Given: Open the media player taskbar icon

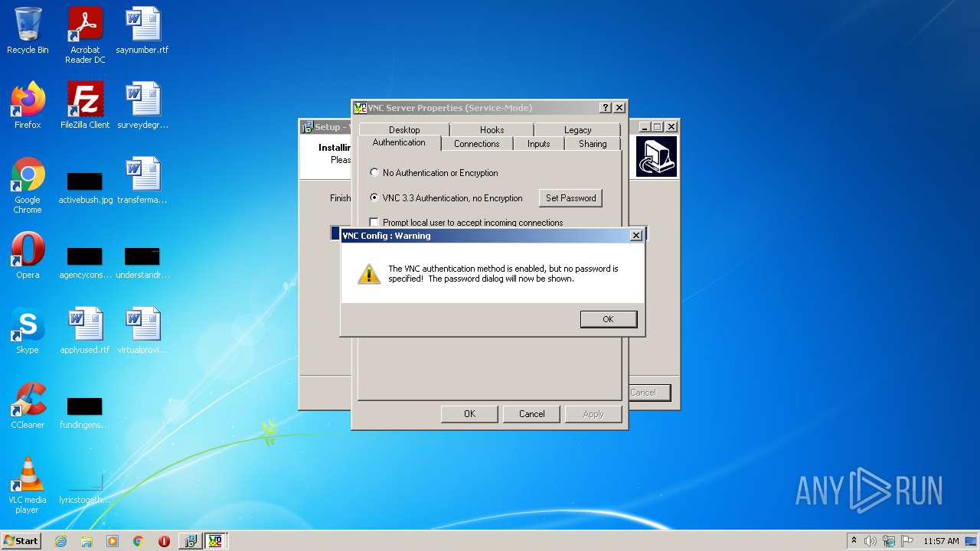Looking at the screenshot, I should point(113,541).
